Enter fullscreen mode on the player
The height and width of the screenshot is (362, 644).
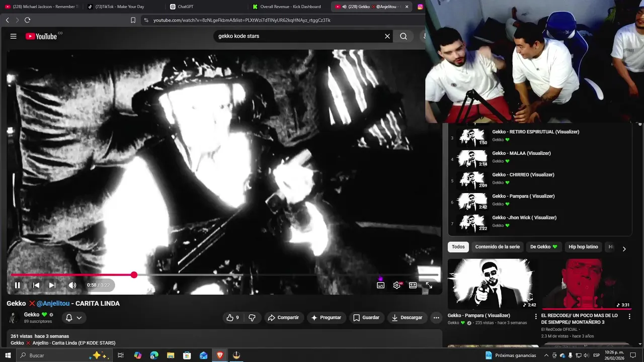click(x=429, y=285)
